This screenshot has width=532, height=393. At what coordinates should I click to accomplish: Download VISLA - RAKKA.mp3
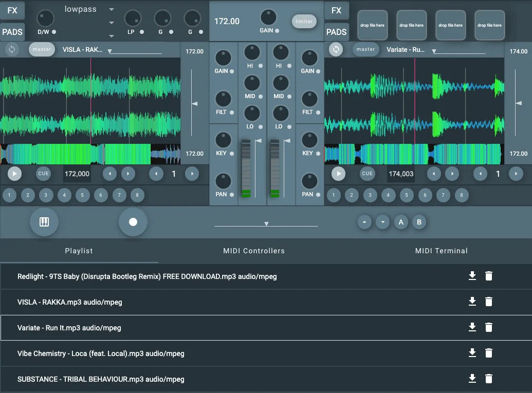[472, 302]
